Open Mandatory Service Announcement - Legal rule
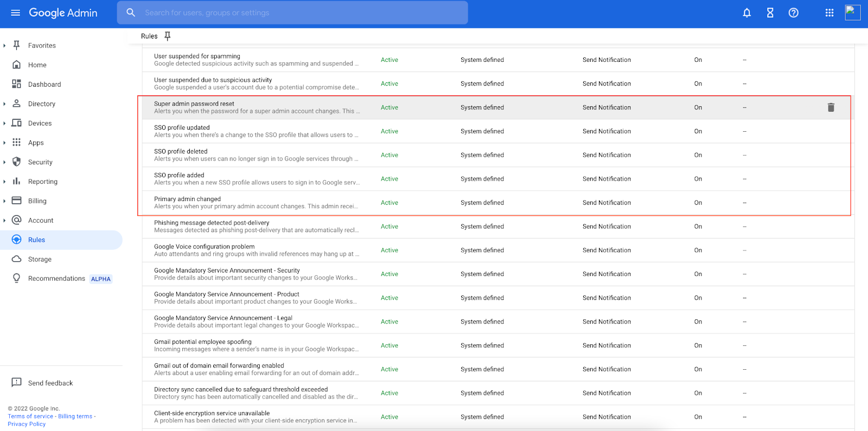 (x=499, y=322)
